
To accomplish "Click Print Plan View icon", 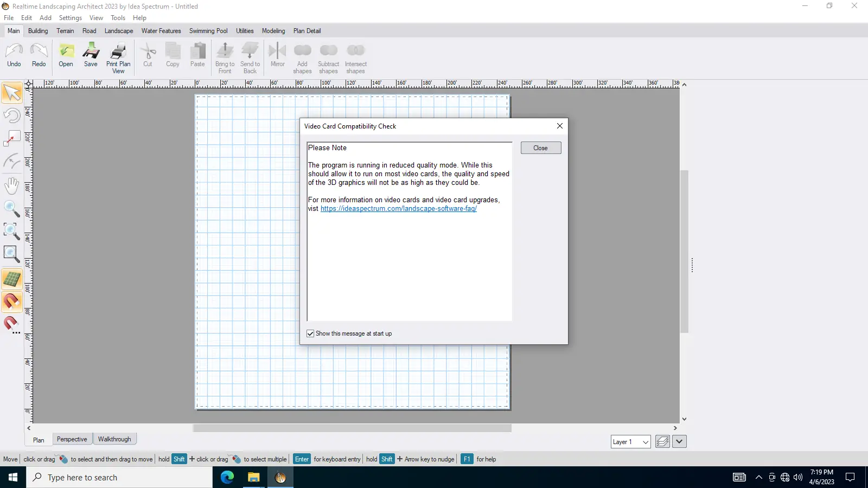I will pos(118,58).
